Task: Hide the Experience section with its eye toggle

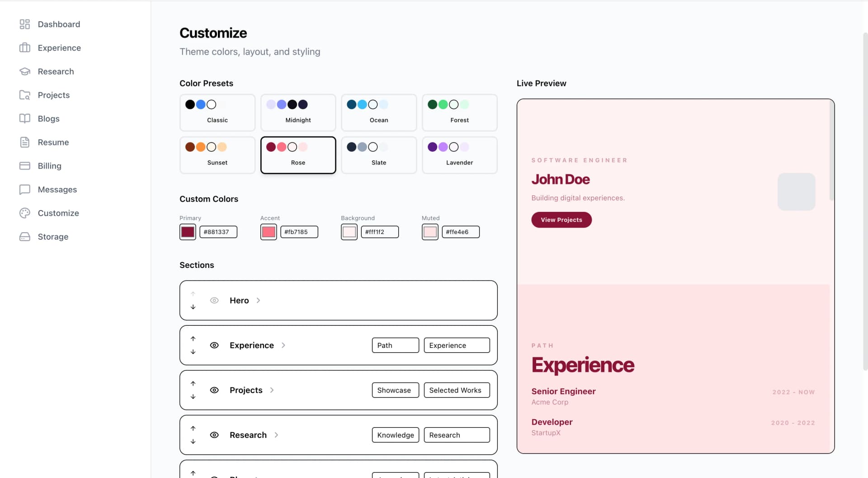Action: pyautogui.click(x=214, y=345)
